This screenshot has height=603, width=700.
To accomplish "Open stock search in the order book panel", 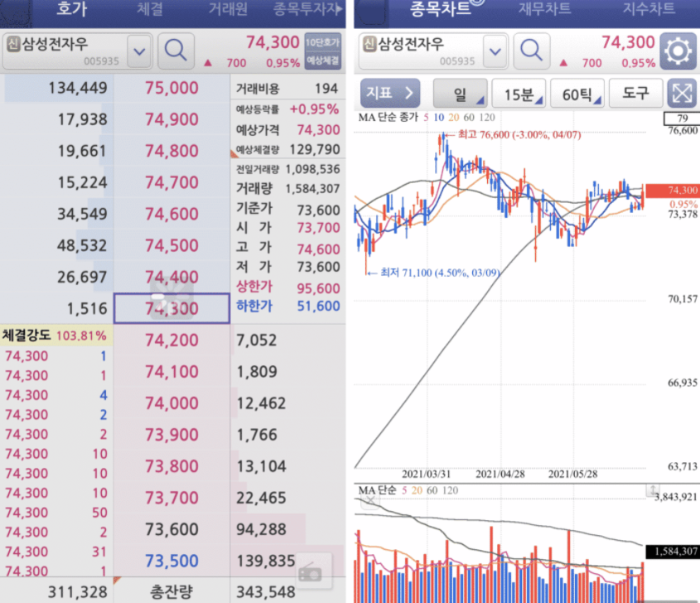I will 176,51.
